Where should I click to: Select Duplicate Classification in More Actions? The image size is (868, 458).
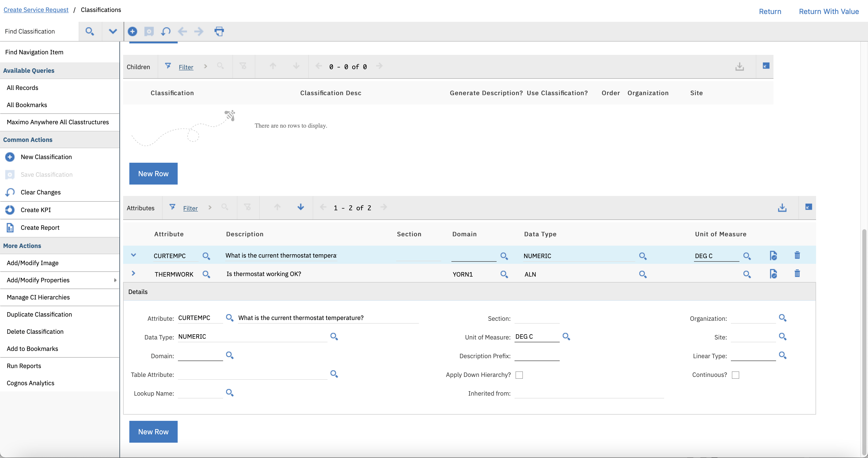tap(39, 314)
